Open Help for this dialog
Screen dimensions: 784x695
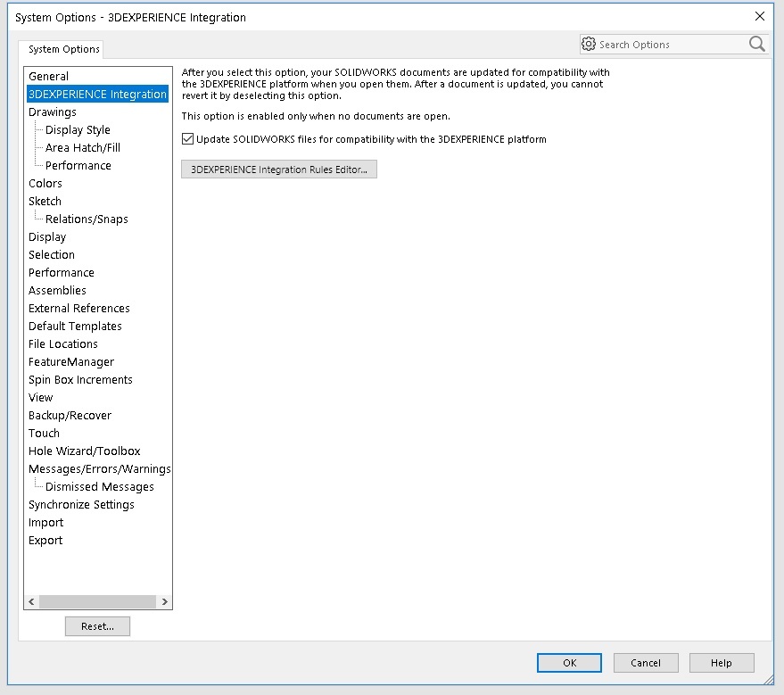coord(721,663)
